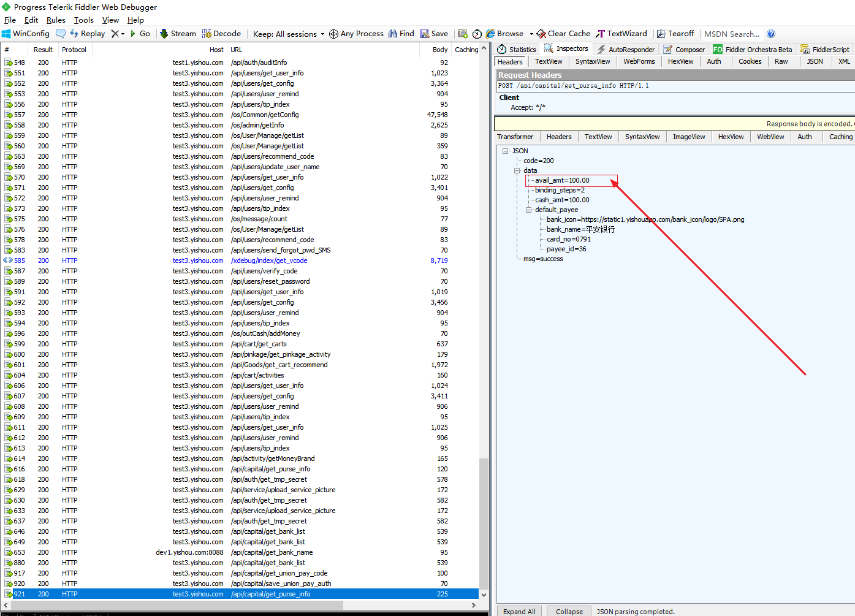855x616 pixels.
Task: Sort sessions by Result column header
Action: tap(43, 50)
